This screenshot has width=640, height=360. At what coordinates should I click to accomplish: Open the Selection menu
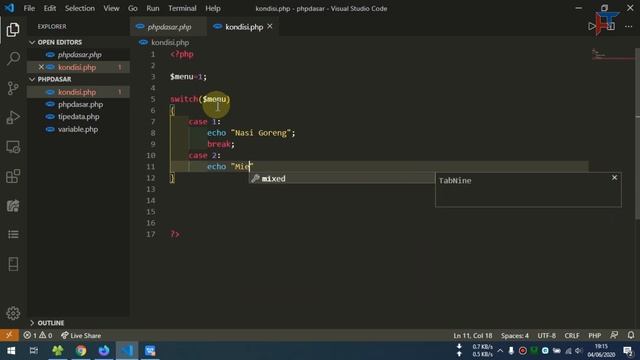point(80,8)
